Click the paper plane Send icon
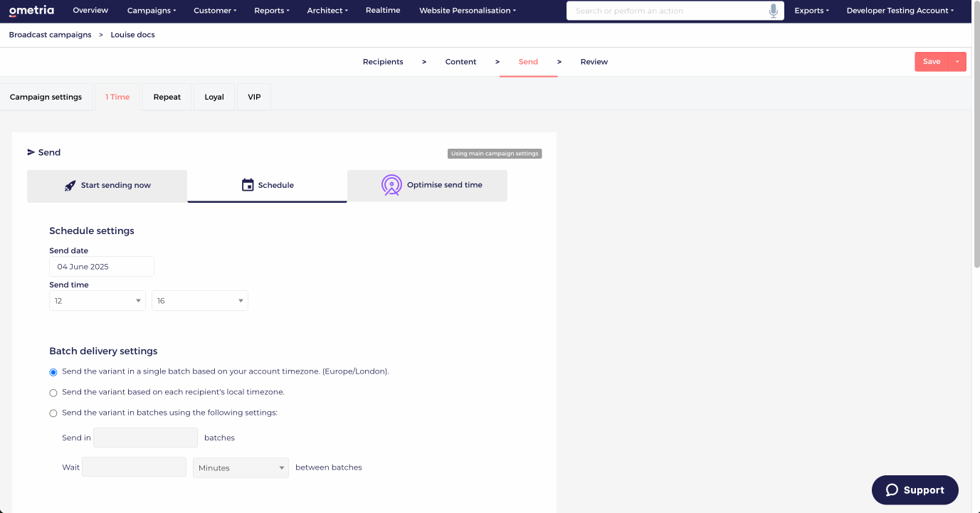 (31, 152)
